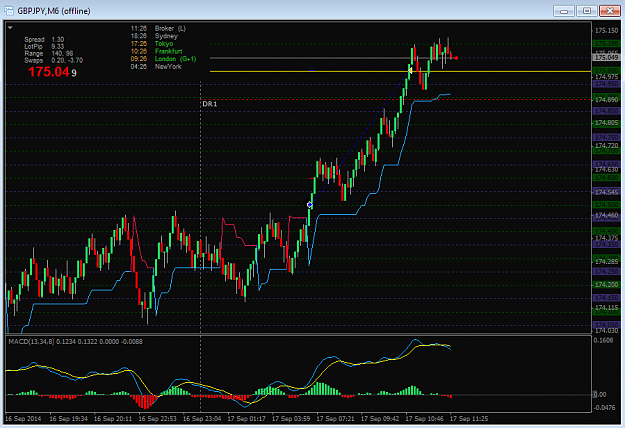This screenshot has height=428, width=625.
Task: Click the 174.285 price axis label
Action: click(606, 261)
